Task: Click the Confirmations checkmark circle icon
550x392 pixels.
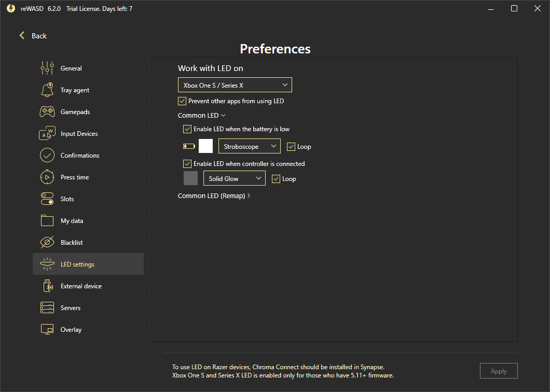Action: coord(47,155)
